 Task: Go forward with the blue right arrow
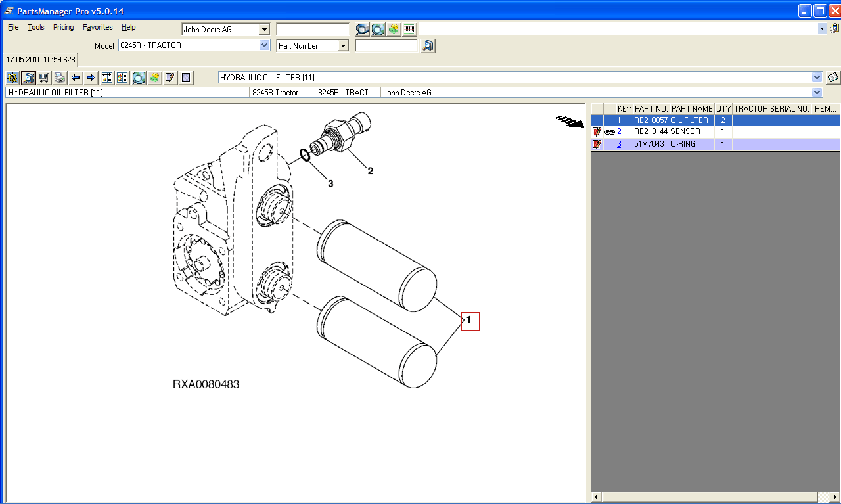[91, 78]
